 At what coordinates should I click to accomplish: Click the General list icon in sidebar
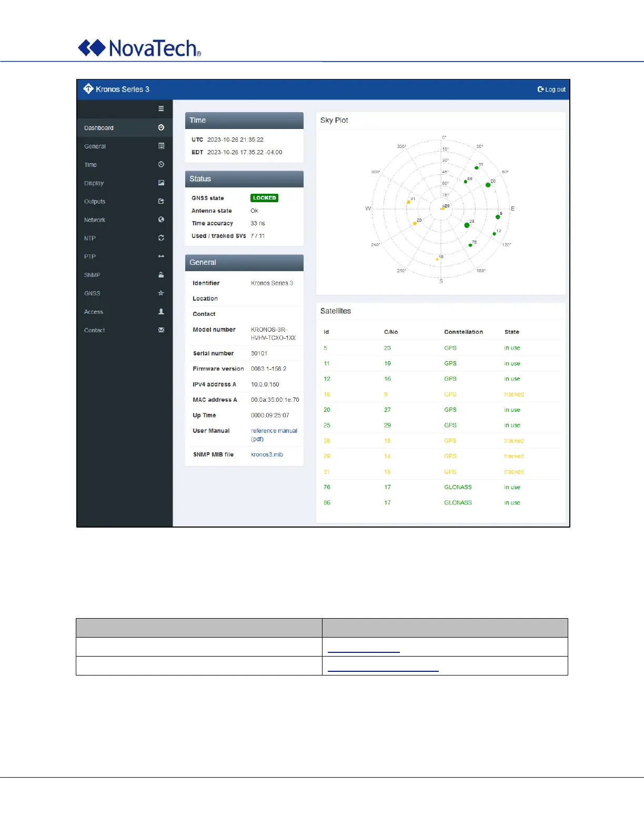coord(161,146)
